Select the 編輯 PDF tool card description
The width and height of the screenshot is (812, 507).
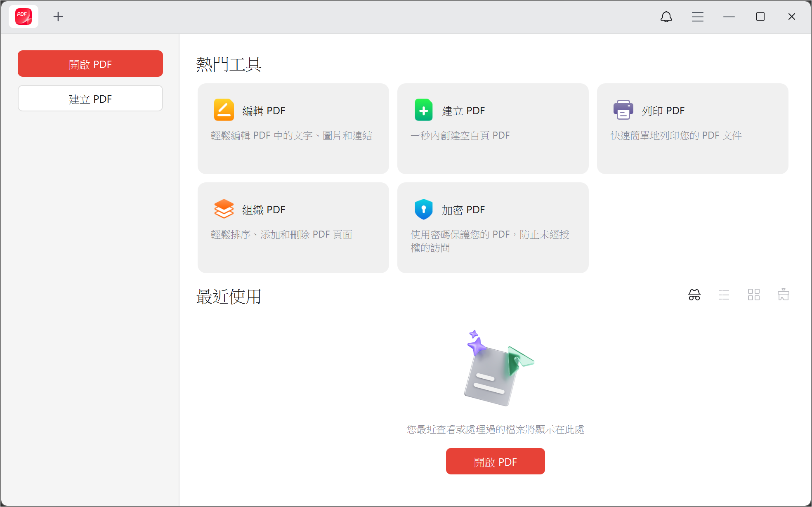coord(291,136)
